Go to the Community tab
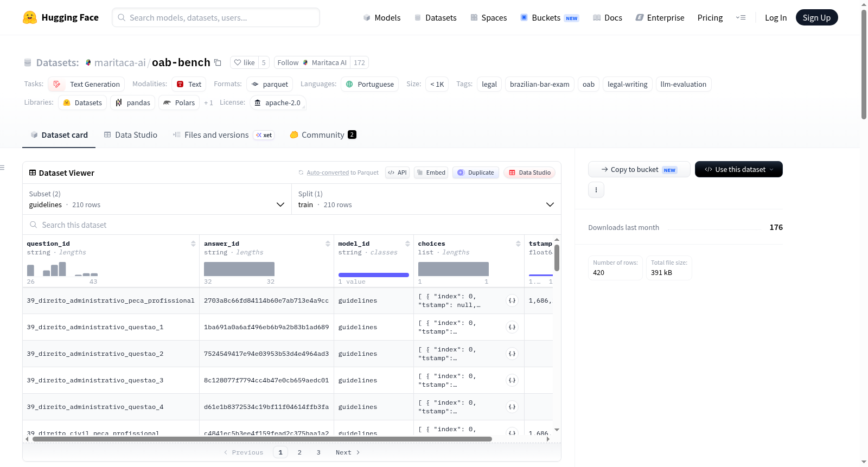This screenshot has width=868, height=467. tap(323, 135)
